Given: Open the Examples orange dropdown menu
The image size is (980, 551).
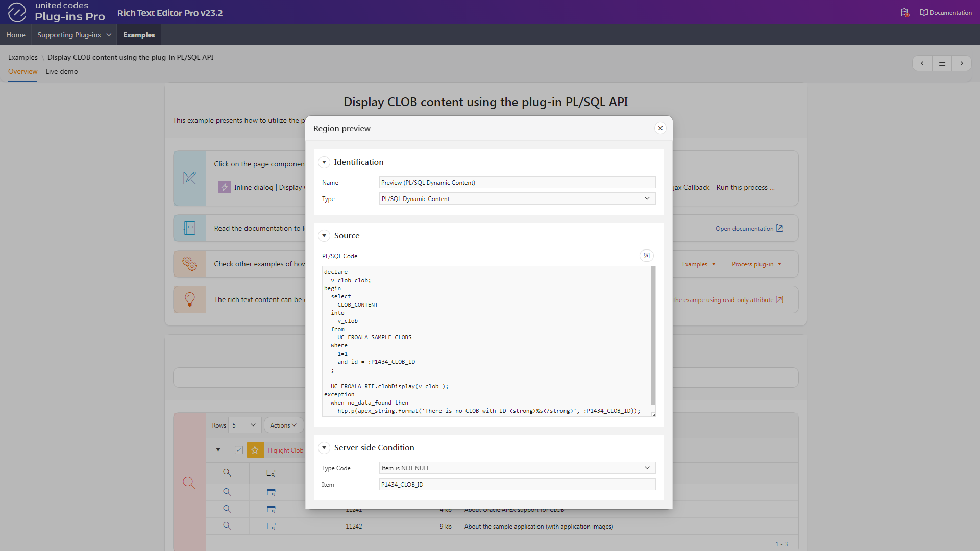Looking at the screenshot, I should 699,264.
